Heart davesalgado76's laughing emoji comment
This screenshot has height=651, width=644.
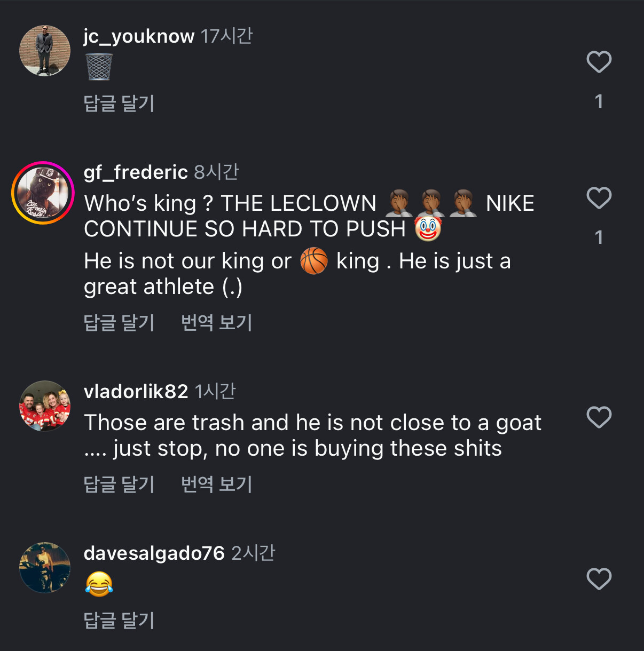coord(599,579)
